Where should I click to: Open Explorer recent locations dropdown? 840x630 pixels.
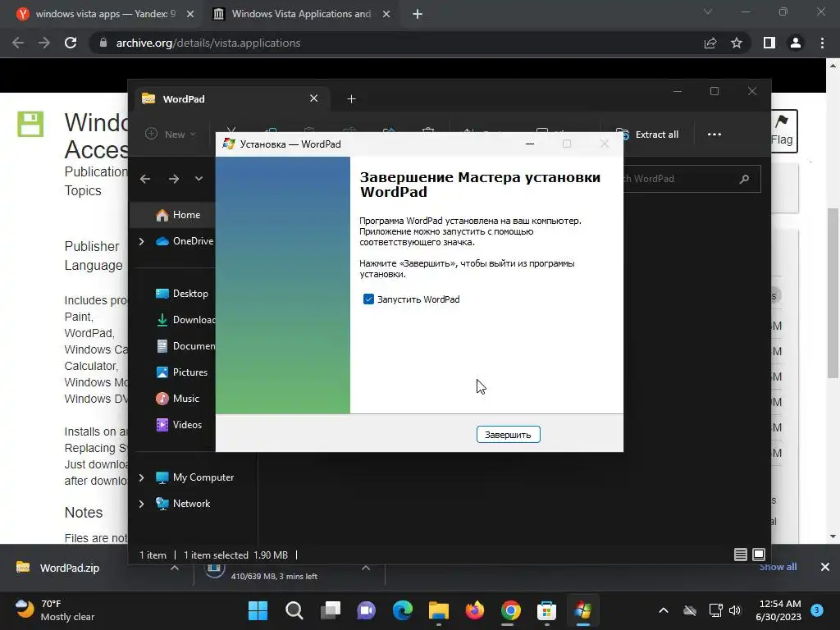pos(199,178)
